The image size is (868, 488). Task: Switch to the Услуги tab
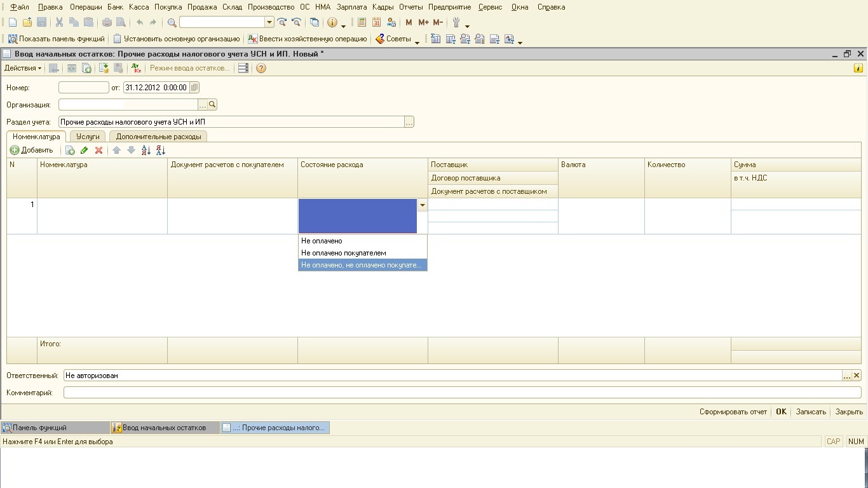click(x=88, y=137)
